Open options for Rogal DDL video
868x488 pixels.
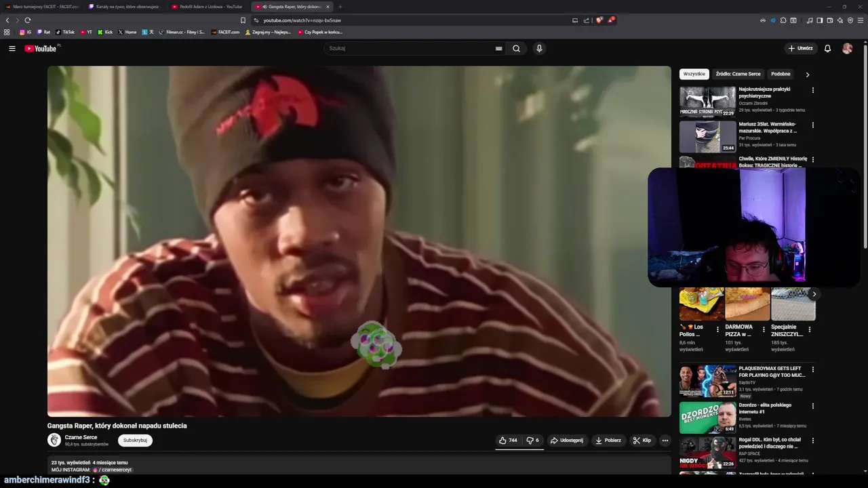point(812,441)
